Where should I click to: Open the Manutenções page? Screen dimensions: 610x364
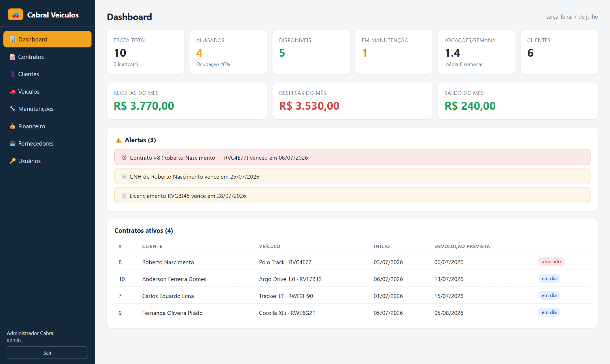[47, 109]
